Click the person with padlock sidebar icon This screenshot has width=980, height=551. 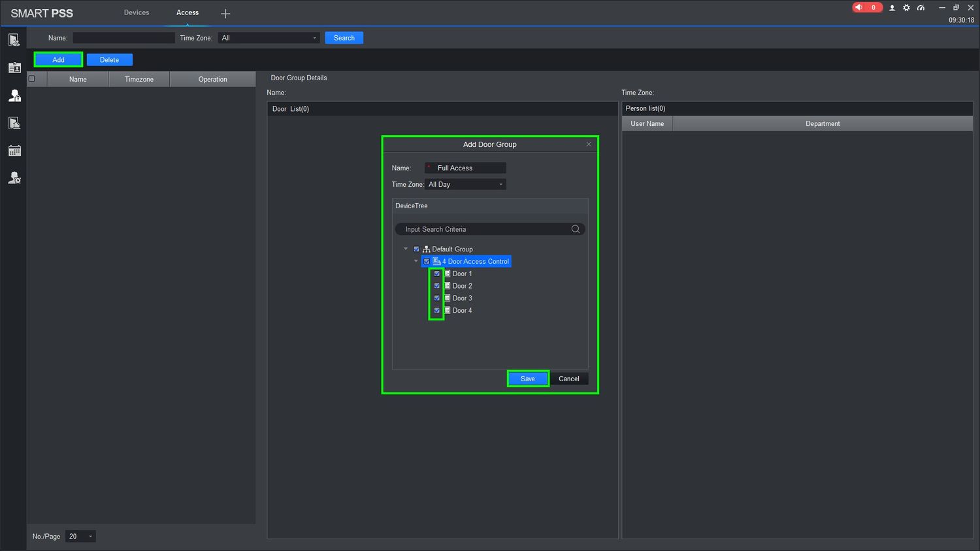(x=14, y=95)
